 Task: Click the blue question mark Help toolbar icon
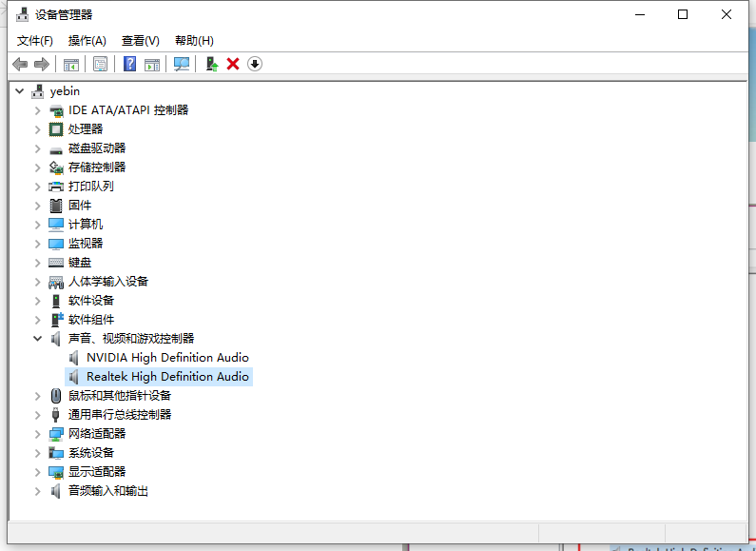[x=130, y=64]
